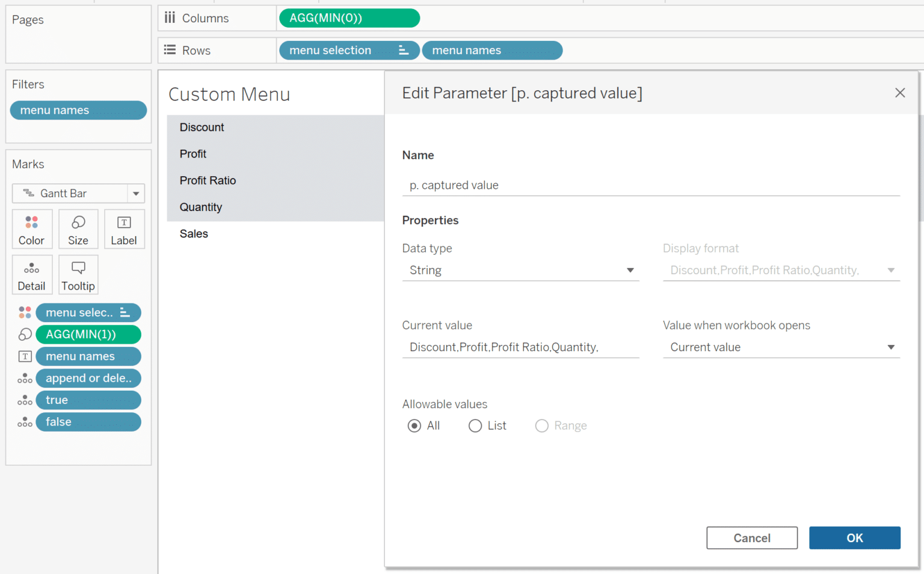The image size is (924, 574).
Task: Open Label property on the Marks card
Action: tap(124, 229)
